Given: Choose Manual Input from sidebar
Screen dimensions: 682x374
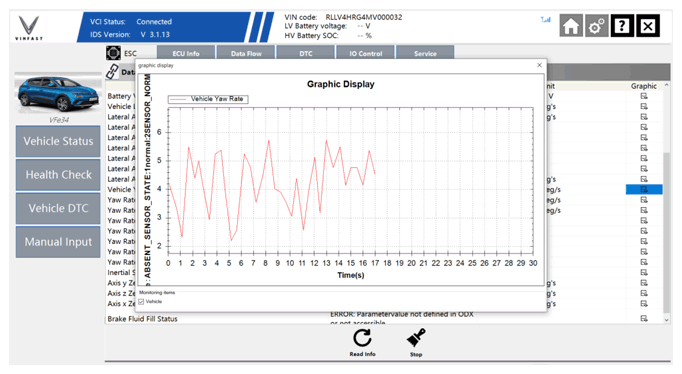Looking at the screenshot, I should pyautogui.click(x=58, y=242).
